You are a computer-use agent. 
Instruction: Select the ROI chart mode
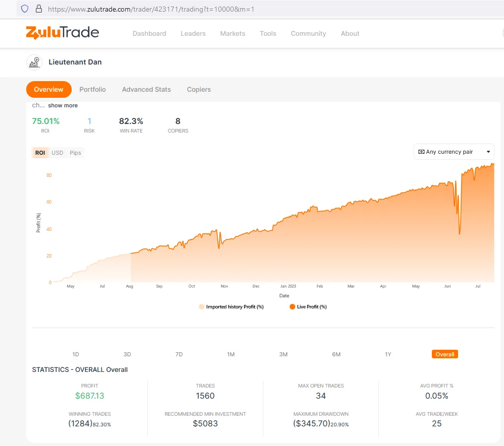[x=40, y=153]
